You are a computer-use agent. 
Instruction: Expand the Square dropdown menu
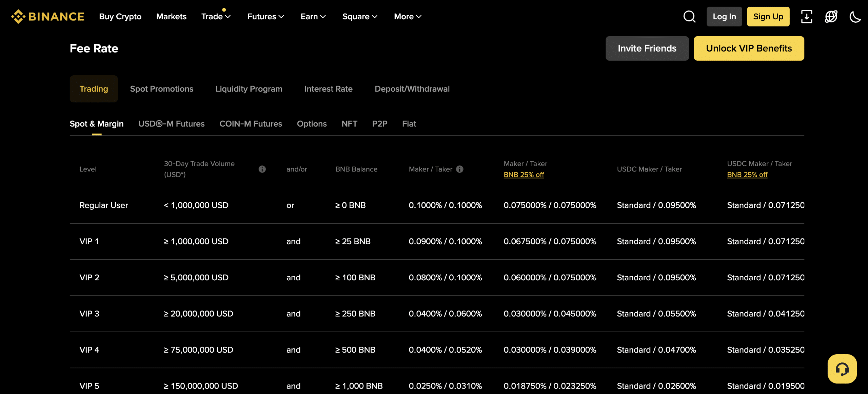(x=360, y=16)
